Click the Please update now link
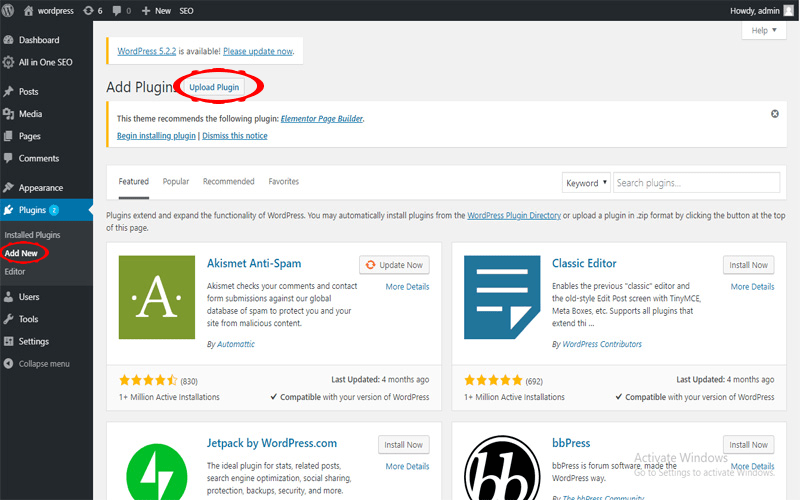The image size is (800, 500). pyautogui.click(x=258, y=51)
